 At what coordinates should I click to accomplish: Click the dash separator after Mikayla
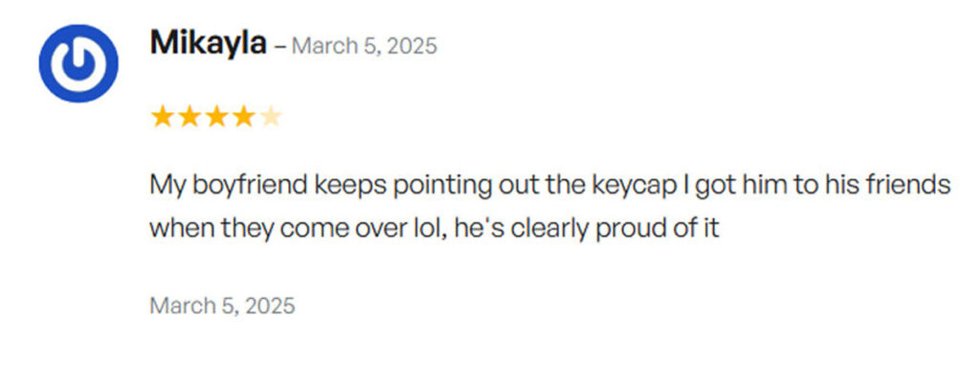point(279,47)
